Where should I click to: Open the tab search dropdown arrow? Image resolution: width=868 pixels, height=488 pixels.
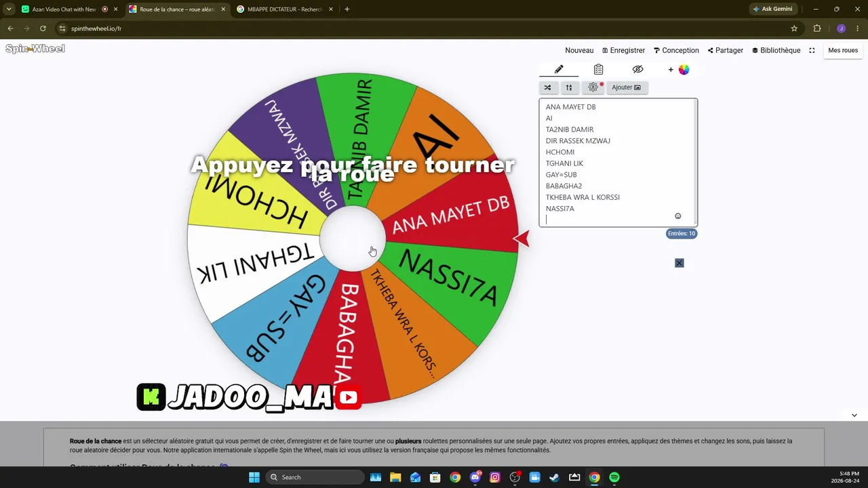8,9
